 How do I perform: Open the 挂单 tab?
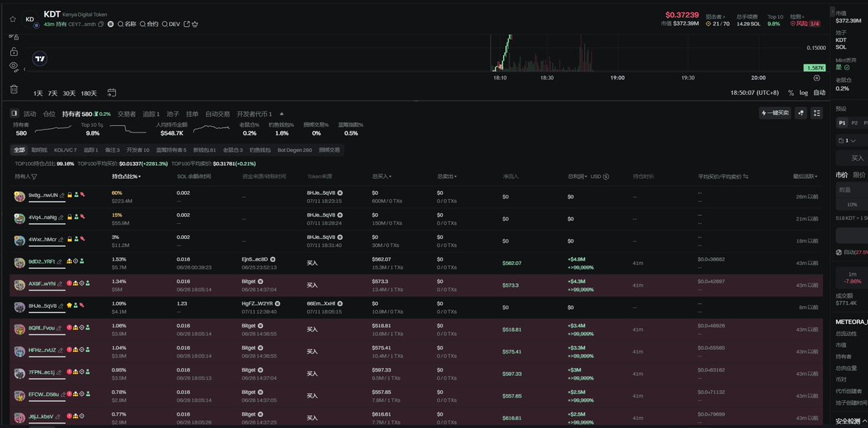192,114
